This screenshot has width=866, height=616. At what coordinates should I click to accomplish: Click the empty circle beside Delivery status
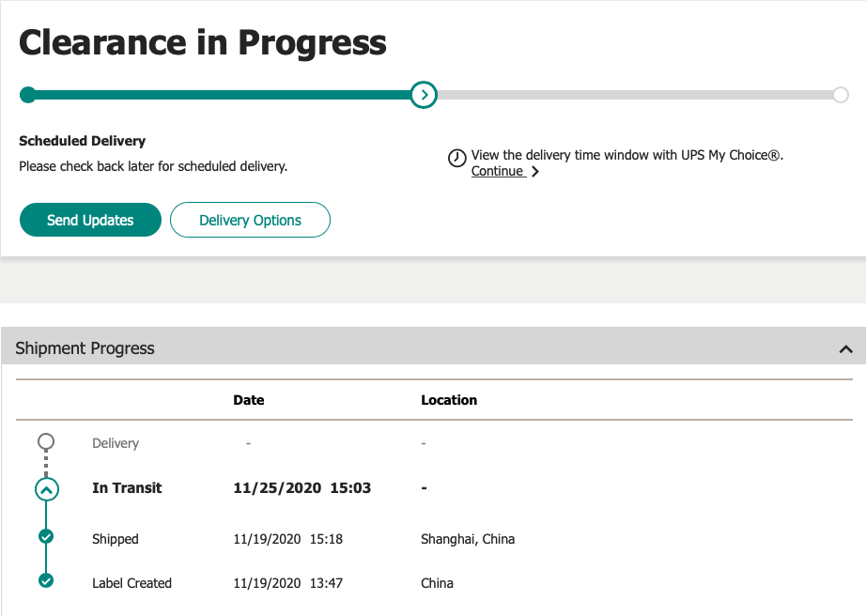(x=46, y=441)
